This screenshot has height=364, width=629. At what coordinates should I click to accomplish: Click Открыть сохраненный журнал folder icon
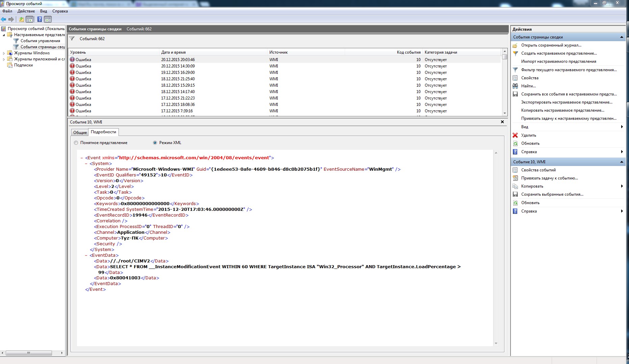pyautogui.click(x=515, y=45)
